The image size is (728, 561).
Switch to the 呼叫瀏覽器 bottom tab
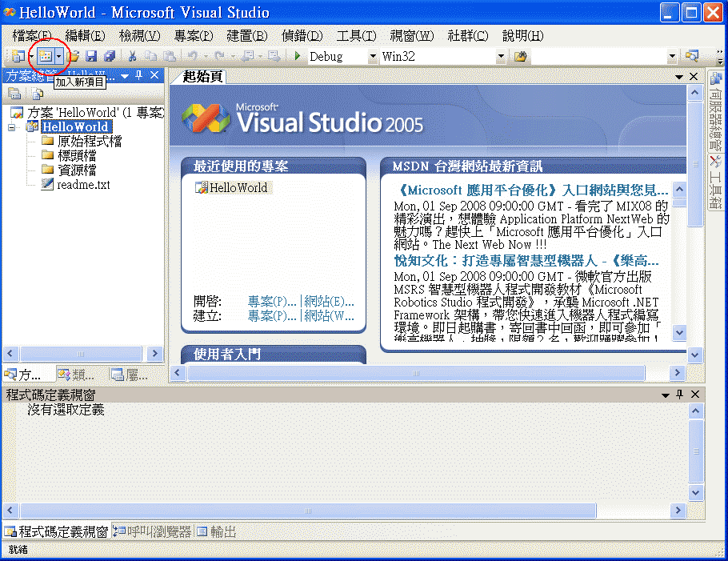tap(153, 531)
